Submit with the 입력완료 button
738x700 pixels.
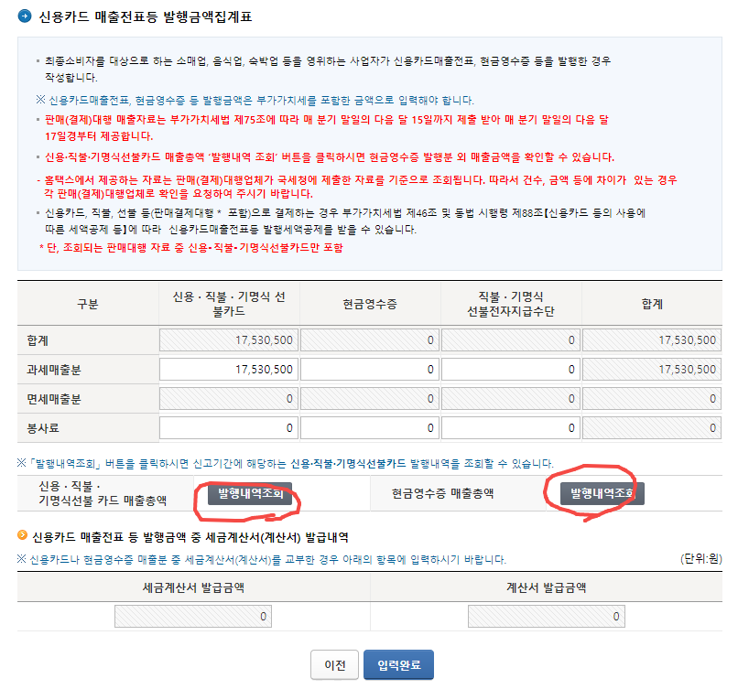[x=398, y=664]
